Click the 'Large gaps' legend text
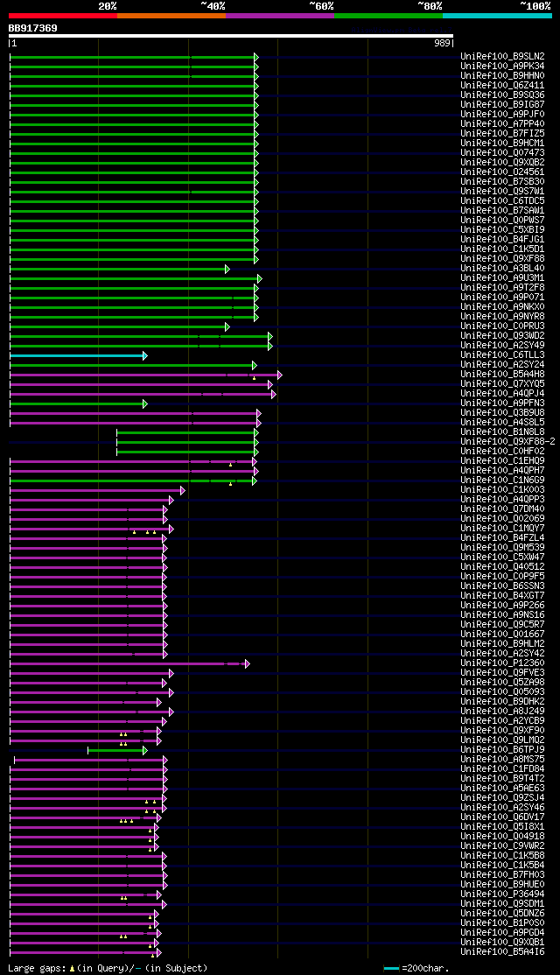Image resolution: width=560 pixels, height=975 pixels. 37,968
